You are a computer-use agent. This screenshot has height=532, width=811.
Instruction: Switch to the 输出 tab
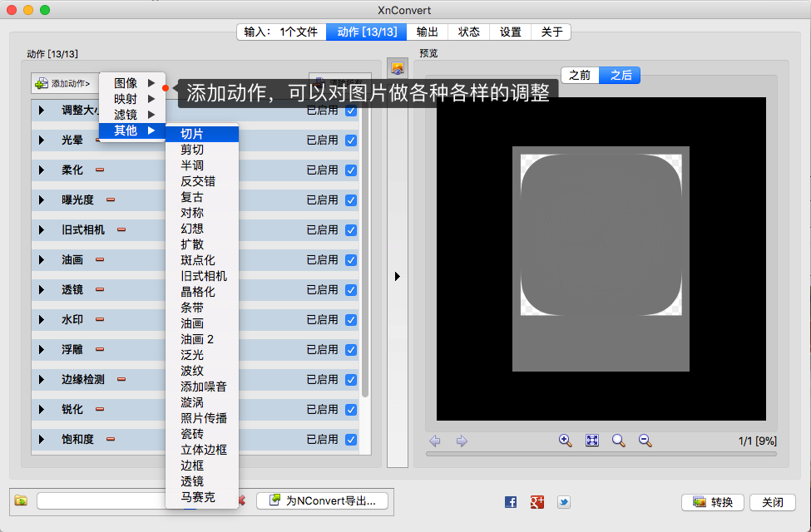[x=428, y=32]
